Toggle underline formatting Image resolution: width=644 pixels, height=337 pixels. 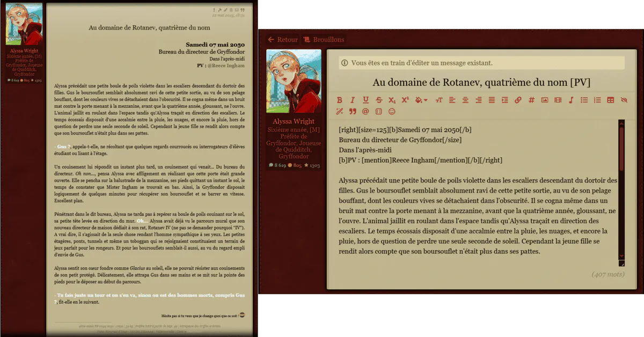point(365,100)
